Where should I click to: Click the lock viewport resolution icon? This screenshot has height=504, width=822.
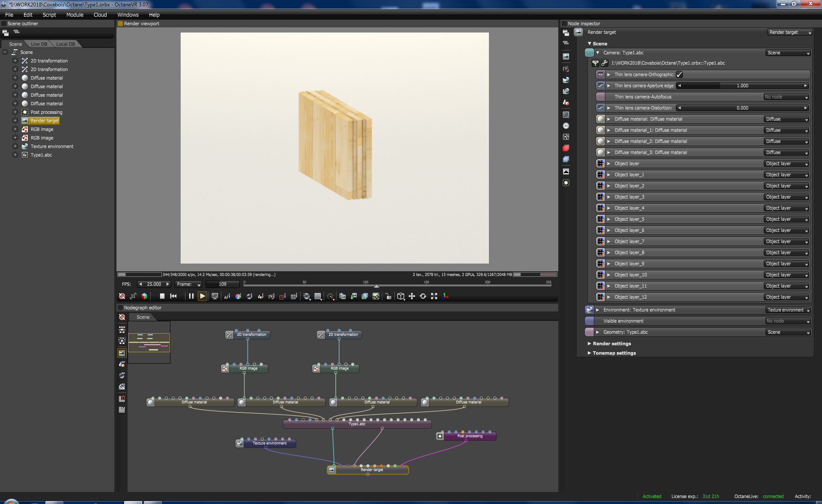[388, 296]
